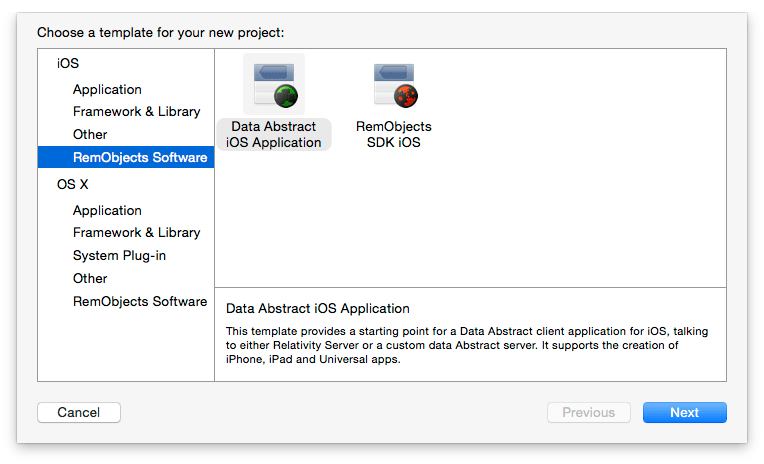Click the template description paragraph text

(x=467, y=345)
